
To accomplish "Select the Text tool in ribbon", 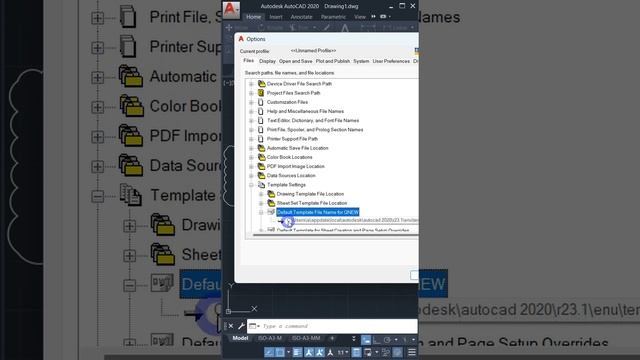I will [345, 28].
